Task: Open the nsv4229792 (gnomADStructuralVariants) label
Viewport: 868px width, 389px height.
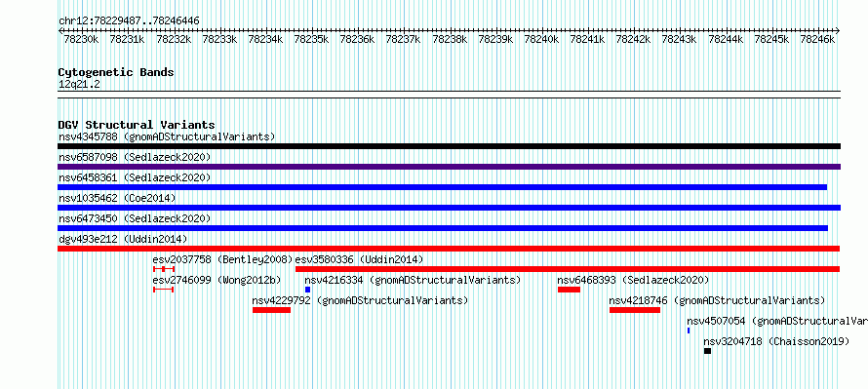Action: (x=361, y=300)
